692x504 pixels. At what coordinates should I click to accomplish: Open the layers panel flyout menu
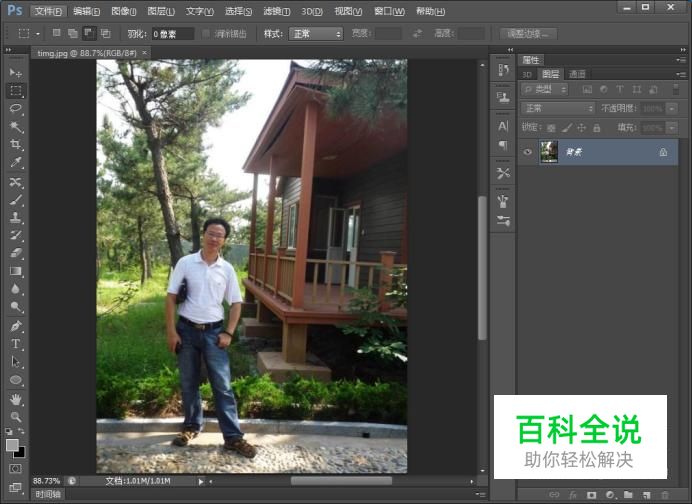pos(681,74)
